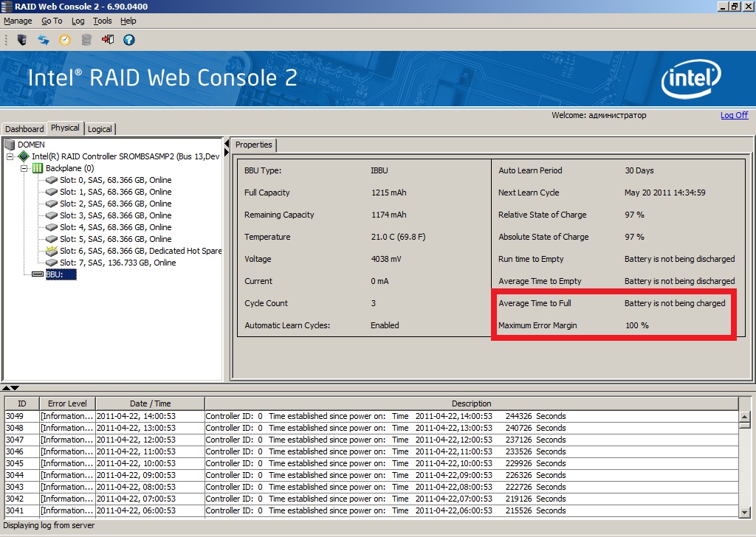
Task: Click the Slot 0 drive icon
Action: coord(52,180)
